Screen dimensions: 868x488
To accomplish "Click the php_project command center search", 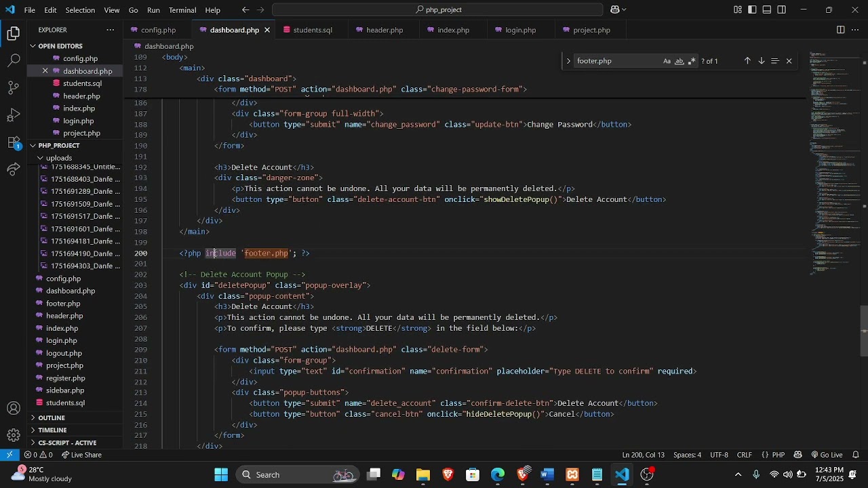I will pos(437,9).
